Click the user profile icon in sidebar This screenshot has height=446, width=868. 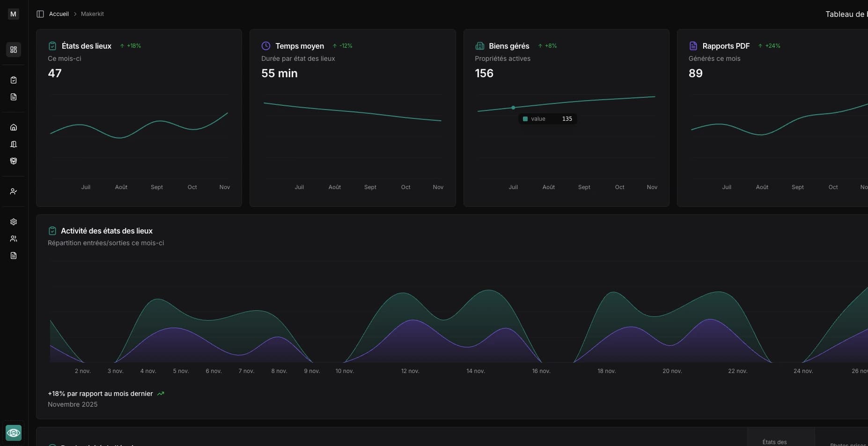[x=13, y=191]
